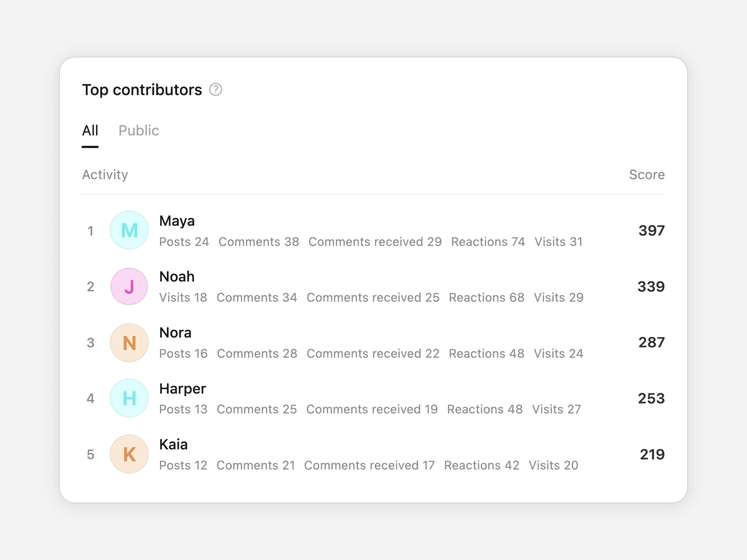The image size is (747, 560).
Task: Click the Activity column header
Action: pos(105,175)
